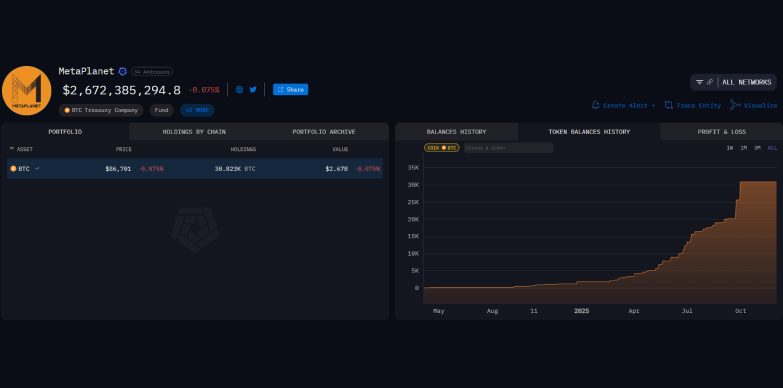This screenshot has width=783, height=388.
Task: Sort by the VALUE column header
Action: point(341,149)
